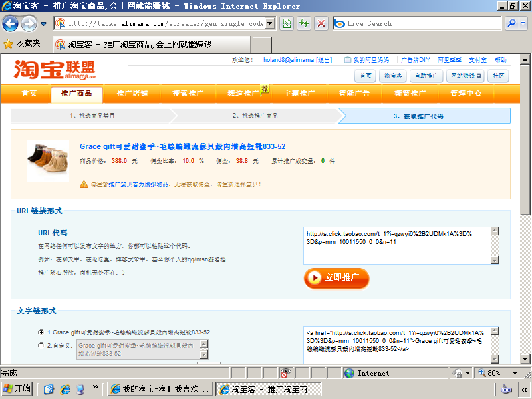The image size is (532, 399).
Task: Go to step 1 挑选商品类目
Action: (x=92, y=116)
